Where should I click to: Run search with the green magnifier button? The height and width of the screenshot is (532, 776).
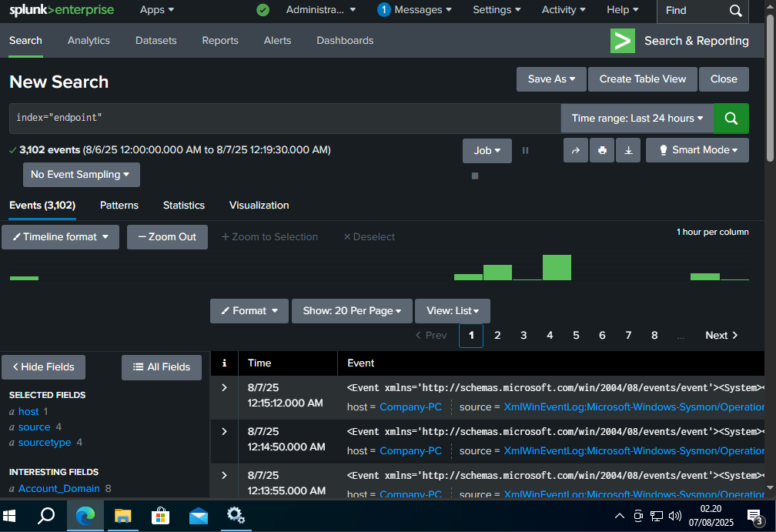point(731,119)
